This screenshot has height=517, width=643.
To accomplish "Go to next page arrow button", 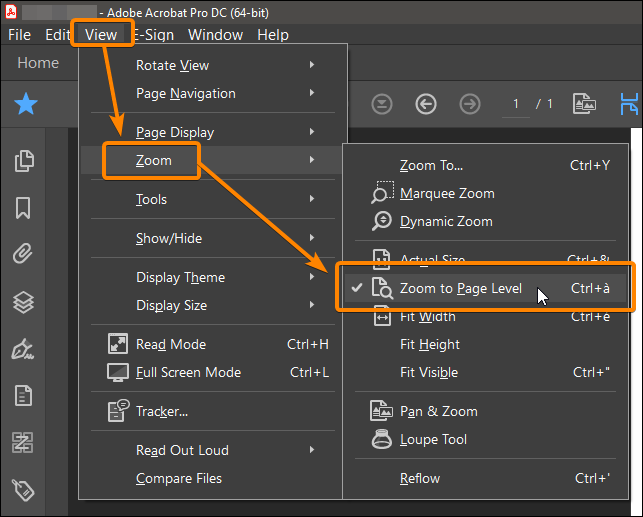I will point(469,105).
